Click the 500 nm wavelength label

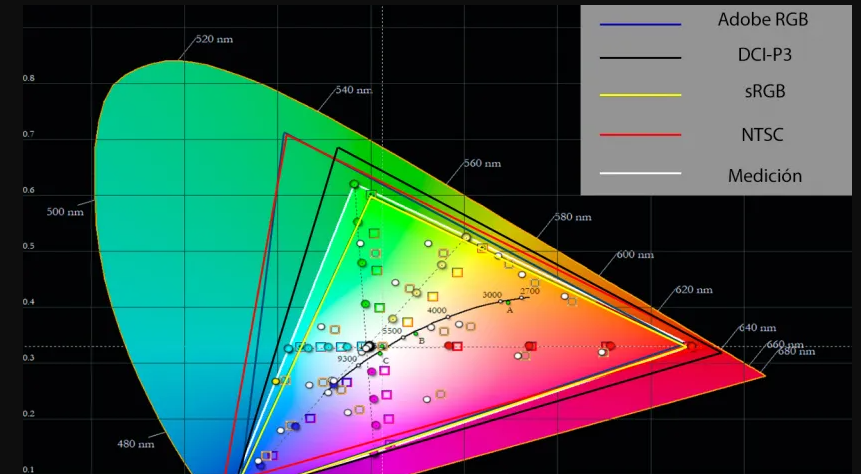[x=65, y=212]
